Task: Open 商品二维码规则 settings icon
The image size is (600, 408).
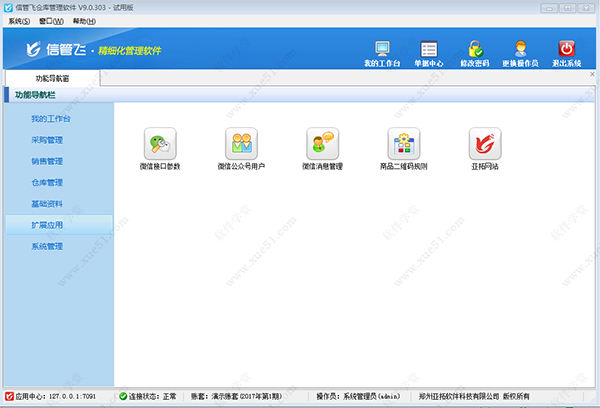Action: tap(403, 144)
